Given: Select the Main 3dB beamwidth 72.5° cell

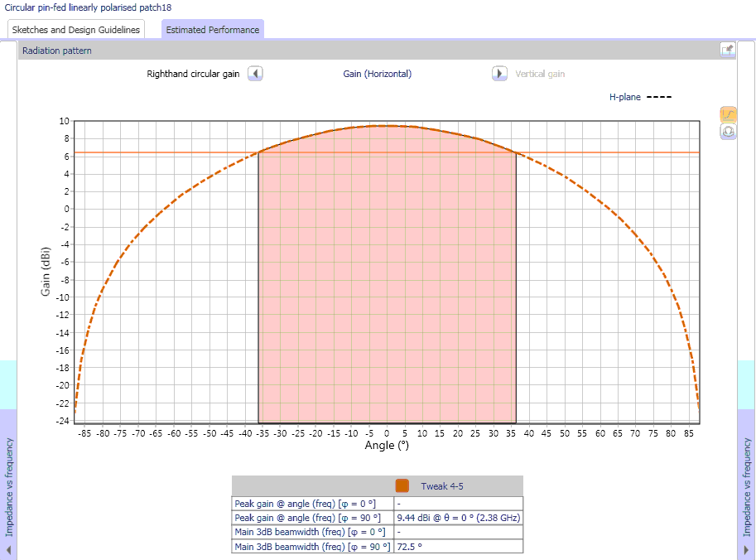Looking at the screenshot, I should (x=458, y=546).
